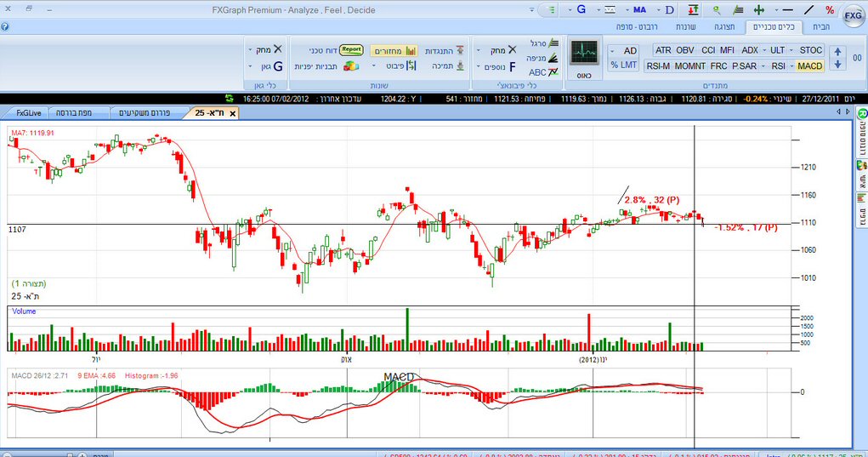Click the green refresh icon in info bar
The height and width of the screenshot is (457, 868).
point(230,99)
